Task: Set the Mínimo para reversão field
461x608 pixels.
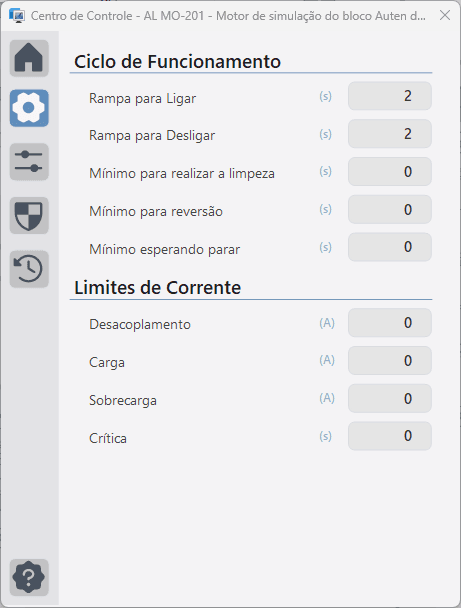Action: pos(390,209)
